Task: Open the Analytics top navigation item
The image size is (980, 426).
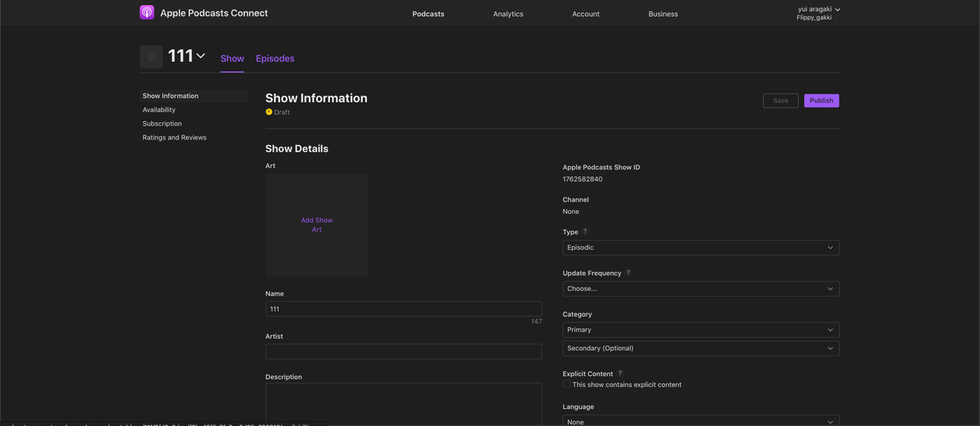Action: tap(508, 14)
